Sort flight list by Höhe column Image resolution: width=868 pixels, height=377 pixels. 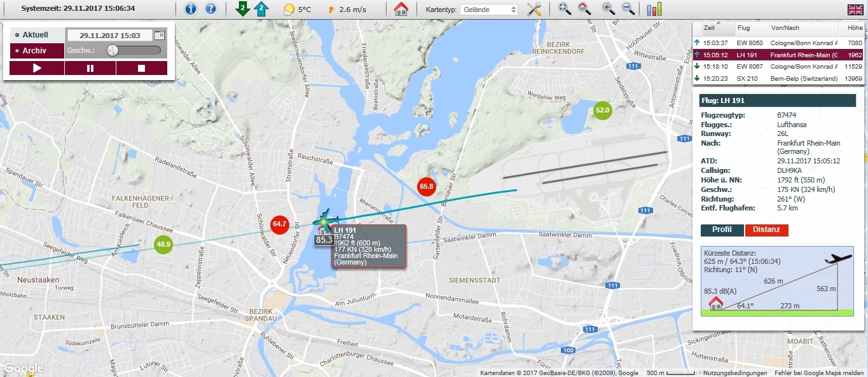[x=850, y=29]
